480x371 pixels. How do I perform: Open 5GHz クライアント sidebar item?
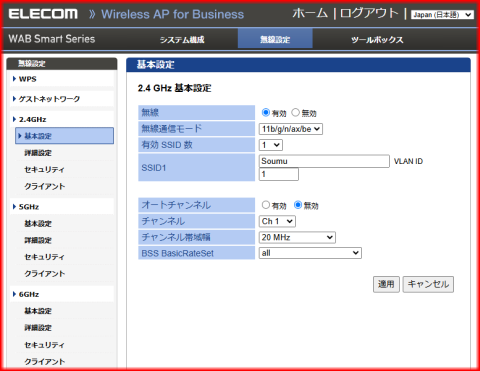[45, 274]
